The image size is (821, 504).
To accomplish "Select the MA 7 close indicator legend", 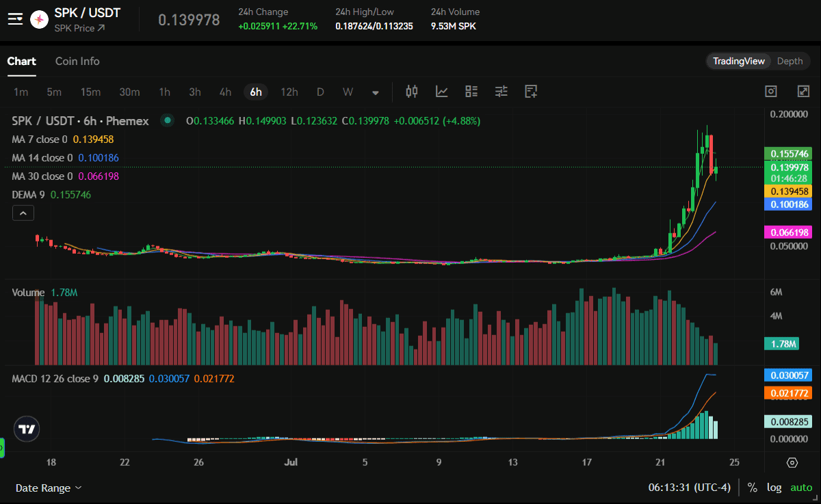I will pyautogui.click(x=63, y=140).
